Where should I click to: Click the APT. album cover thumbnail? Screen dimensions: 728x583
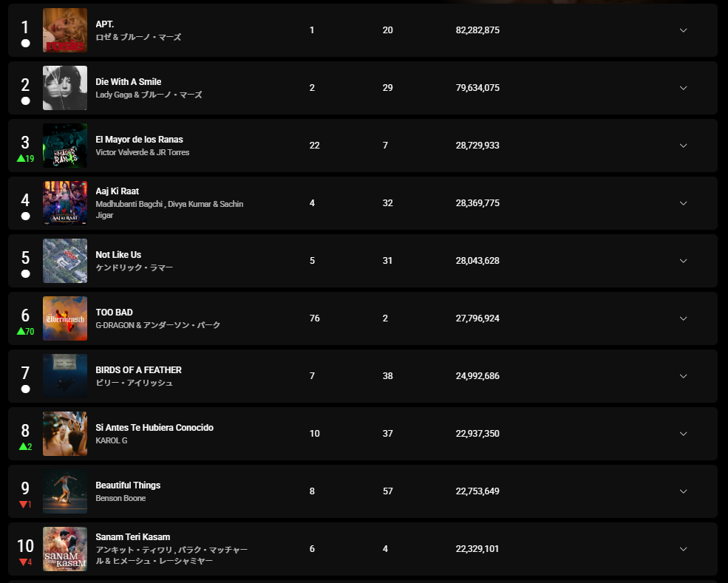[65, 30]
